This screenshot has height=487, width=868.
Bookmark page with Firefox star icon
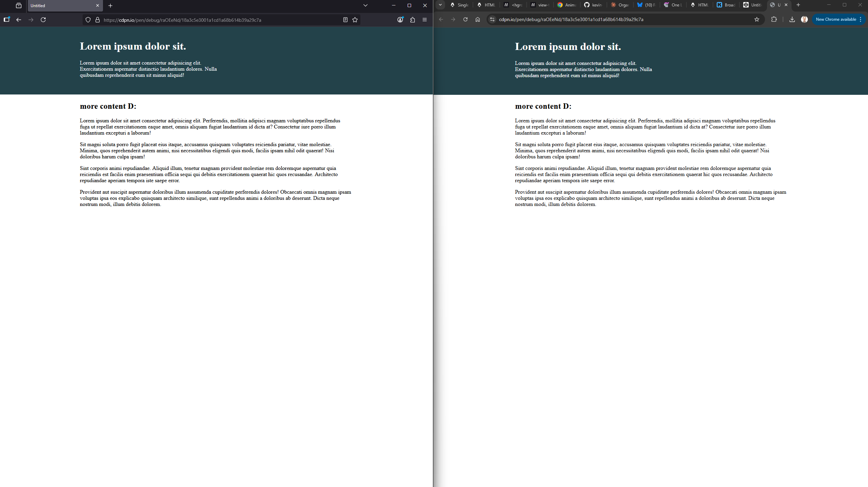click(x=355, y=20)
